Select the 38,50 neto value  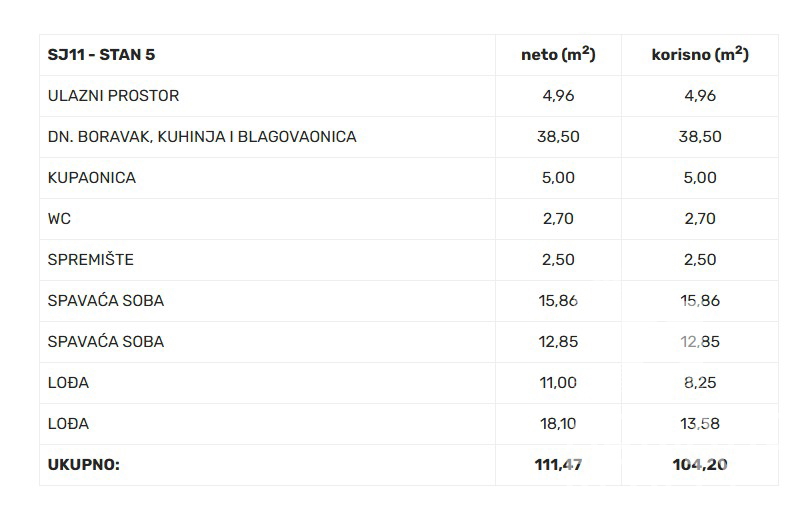pos(558,137)
